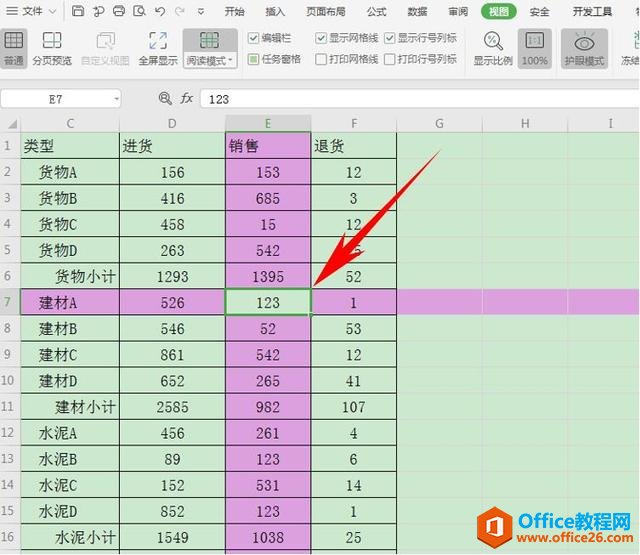Image resolution: width=640 pixels, height=555 pixels.
Task: Open the 文件 menu
Action: click(x=31, y=11)
